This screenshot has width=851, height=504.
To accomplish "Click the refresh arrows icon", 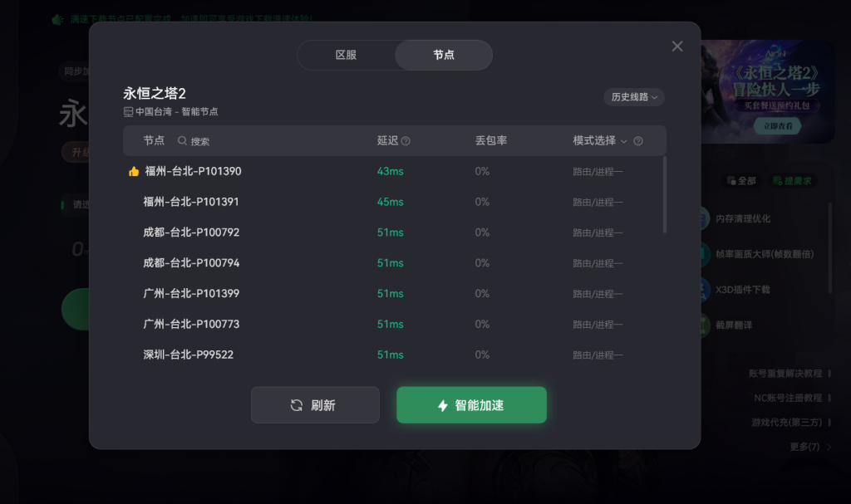I will click(x=297, y=405).
